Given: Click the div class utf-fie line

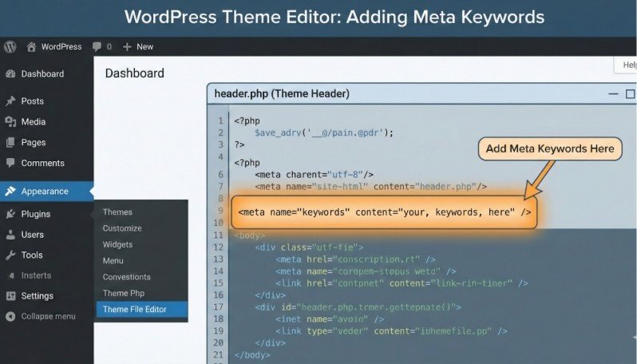Looking at the screenshot, I should click(309, 247).
